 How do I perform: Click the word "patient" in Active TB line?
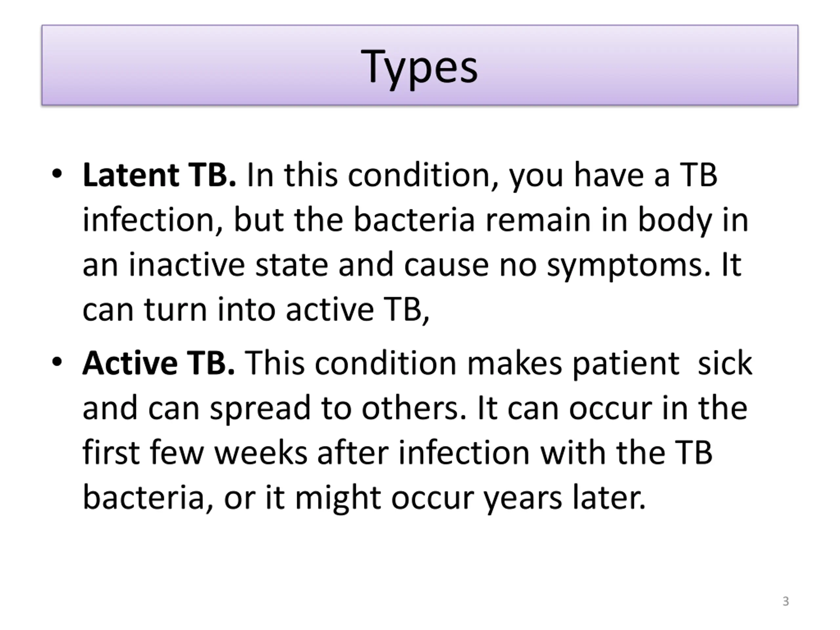coord(626,364)
